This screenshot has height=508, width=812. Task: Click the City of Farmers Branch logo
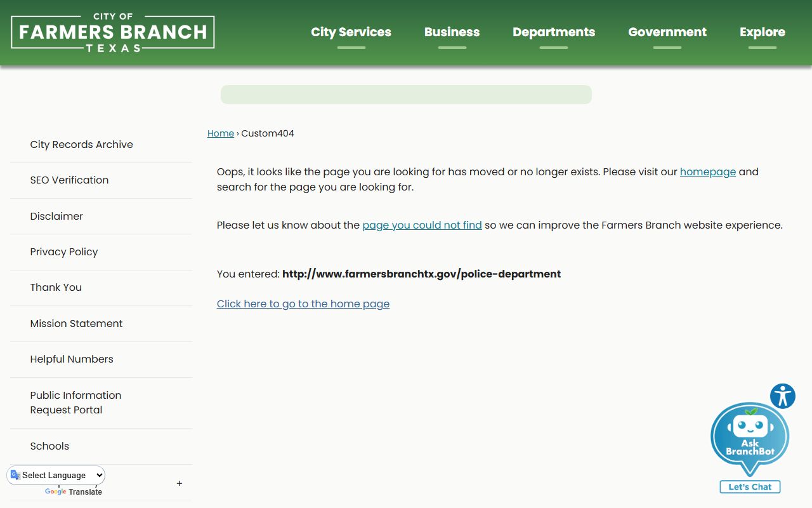pyautogui.click(x=113, y=32)
